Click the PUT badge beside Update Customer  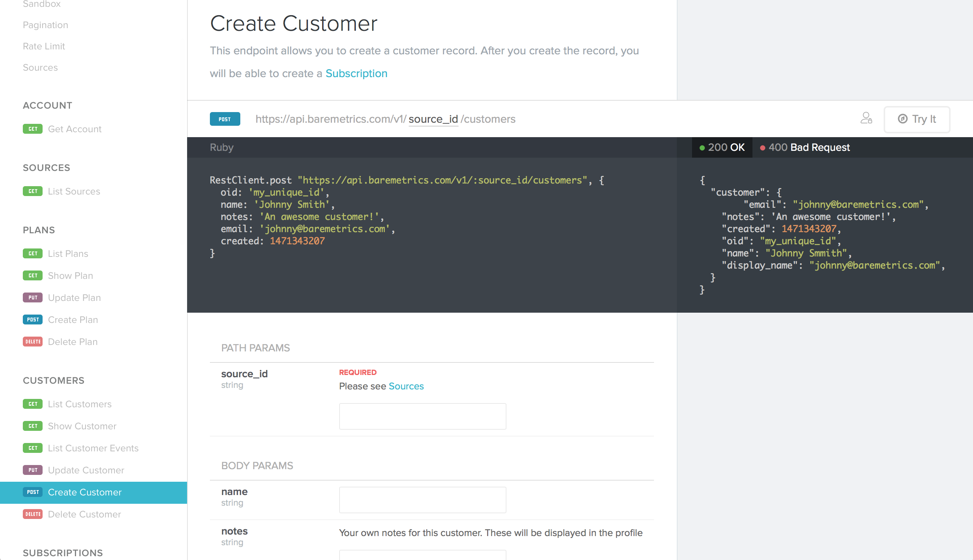33,470
